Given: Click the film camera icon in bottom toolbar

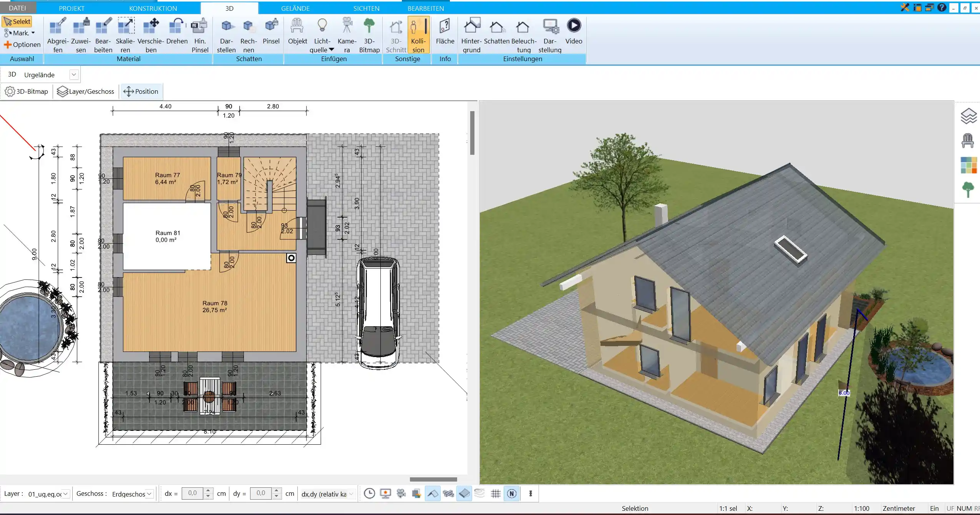Looking at the screenshot, I should pos(401,493).
